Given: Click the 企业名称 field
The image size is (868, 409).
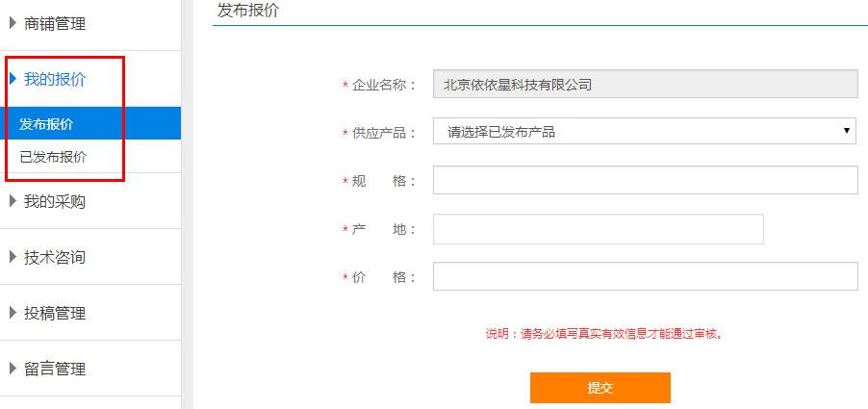Looking at the screenshot, I should 645,84.
